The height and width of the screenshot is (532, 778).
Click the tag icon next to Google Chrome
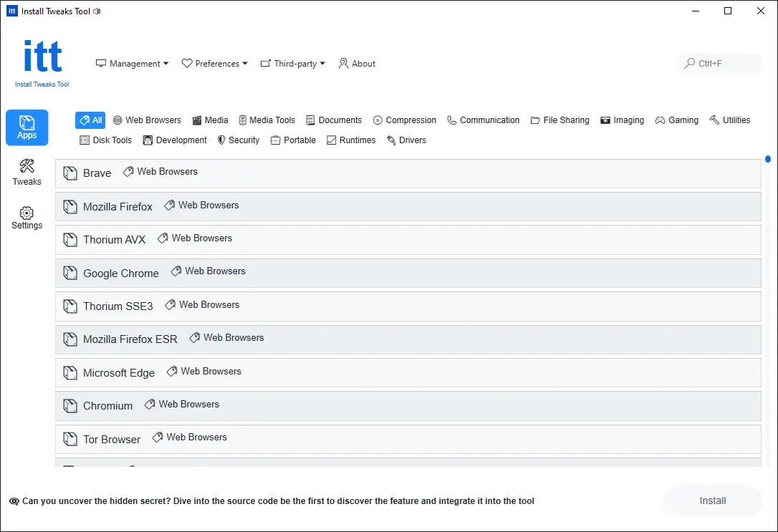tap(176, 271)
